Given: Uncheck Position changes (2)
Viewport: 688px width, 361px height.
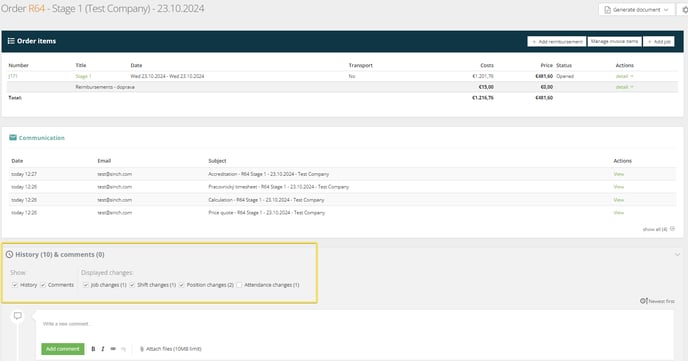Looking at the screenshot, I should 181,285.
